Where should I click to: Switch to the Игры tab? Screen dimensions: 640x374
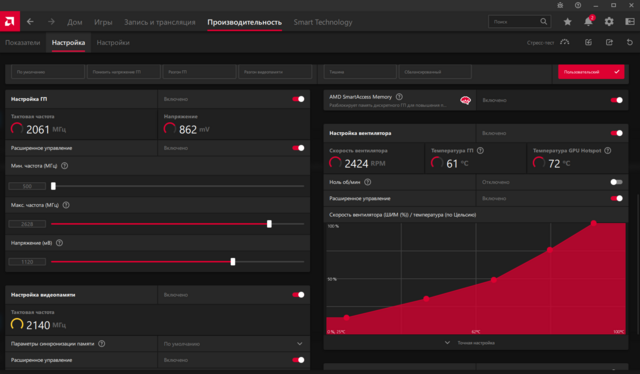(x=103, y=22)
